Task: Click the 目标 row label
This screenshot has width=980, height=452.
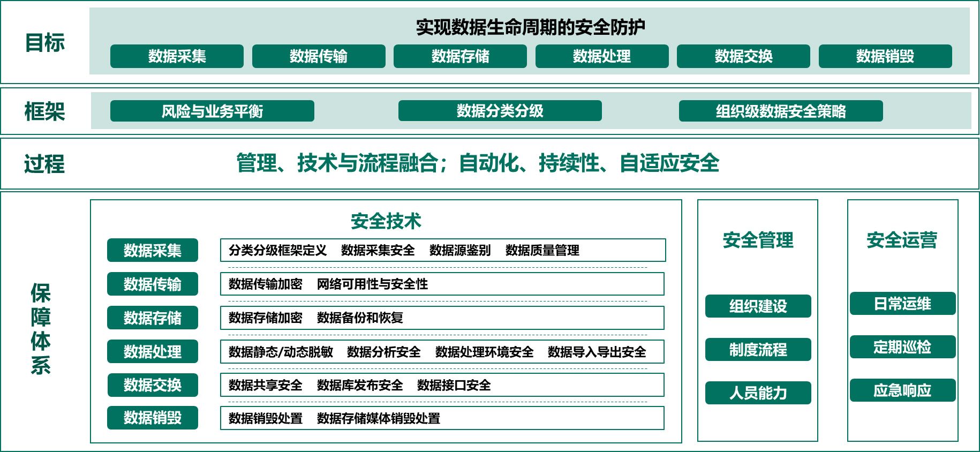Action: [x=44, y=42]
